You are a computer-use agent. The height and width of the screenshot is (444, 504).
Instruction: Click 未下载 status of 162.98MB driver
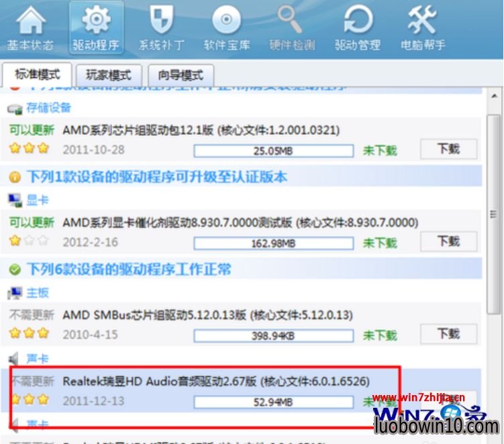pos(380,243)
